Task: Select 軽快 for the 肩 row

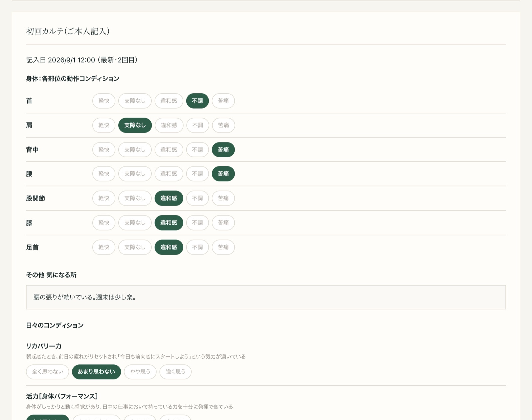Action: 104,125
